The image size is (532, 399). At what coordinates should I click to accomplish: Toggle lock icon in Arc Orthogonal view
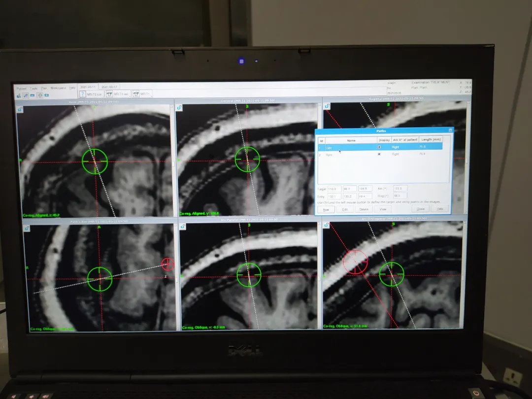pos(327,225)
